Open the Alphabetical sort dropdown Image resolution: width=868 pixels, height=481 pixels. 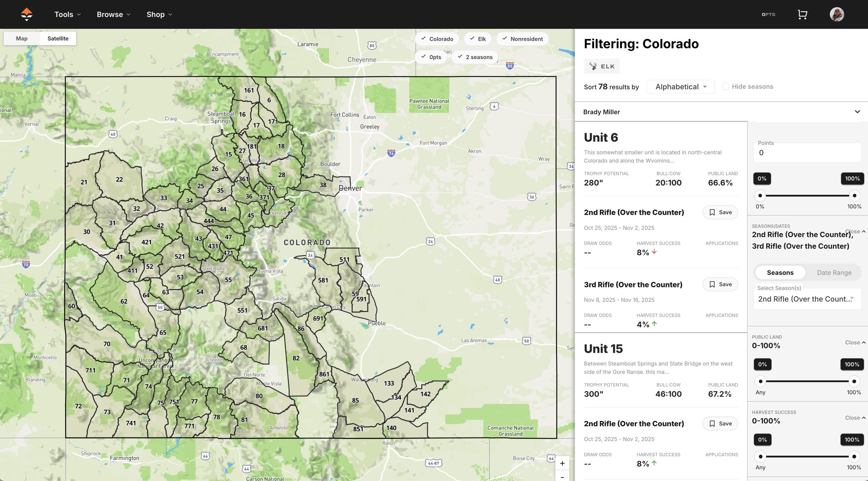coord(680,87)
